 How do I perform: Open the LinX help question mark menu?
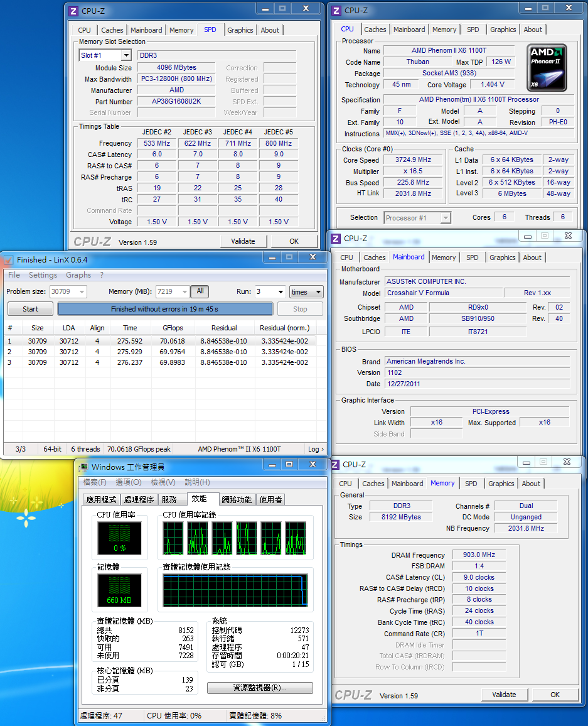click(x=101, y=275)
